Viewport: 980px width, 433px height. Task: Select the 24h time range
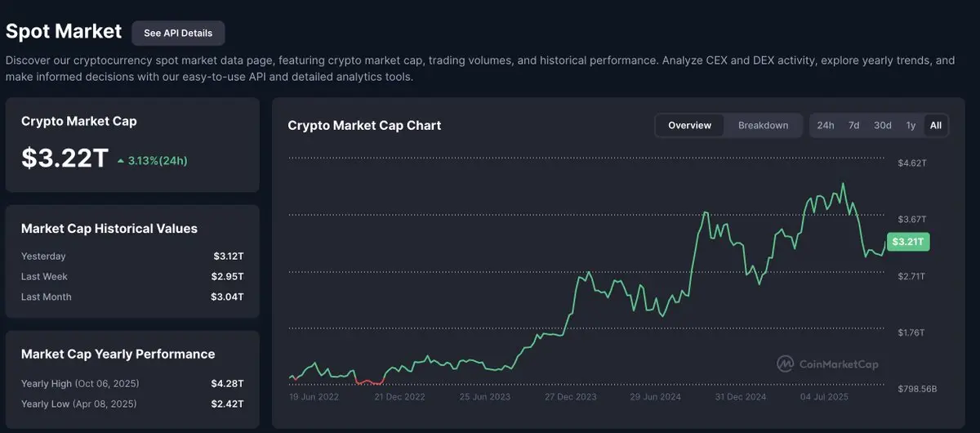pyautogui.click(x=826, y=125)
